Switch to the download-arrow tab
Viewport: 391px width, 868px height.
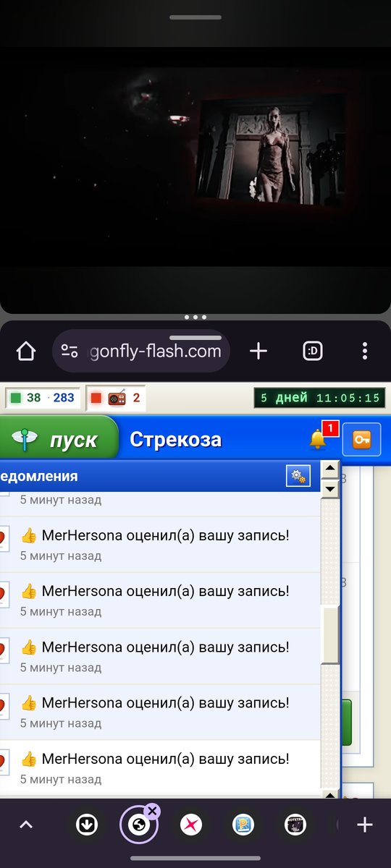(87, 825)
